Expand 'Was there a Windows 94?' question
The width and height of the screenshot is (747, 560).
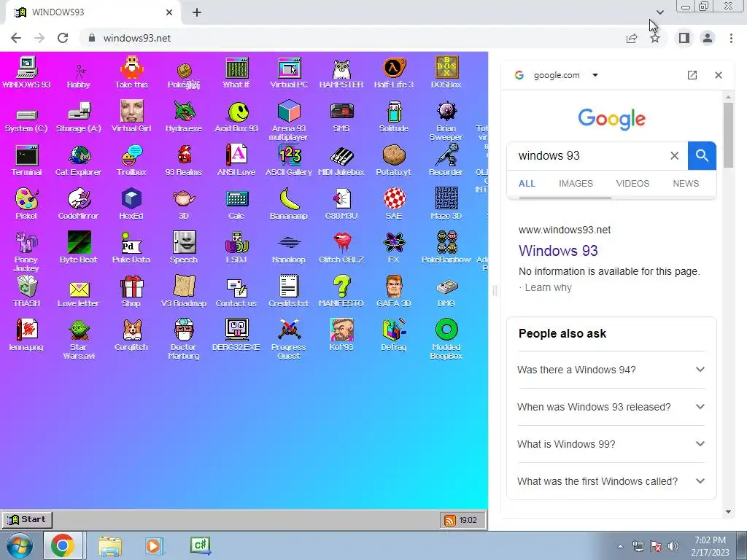click(x=611, y=370)
